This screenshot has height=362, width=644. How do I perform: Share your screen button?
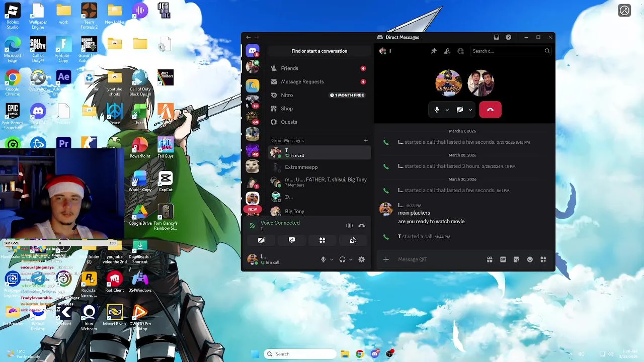coord(292,240)
